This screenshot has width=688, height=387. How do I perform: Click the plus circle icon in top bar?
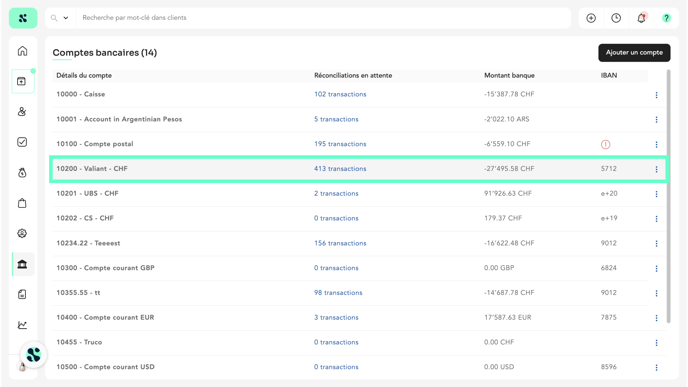[x=591, y=18]
